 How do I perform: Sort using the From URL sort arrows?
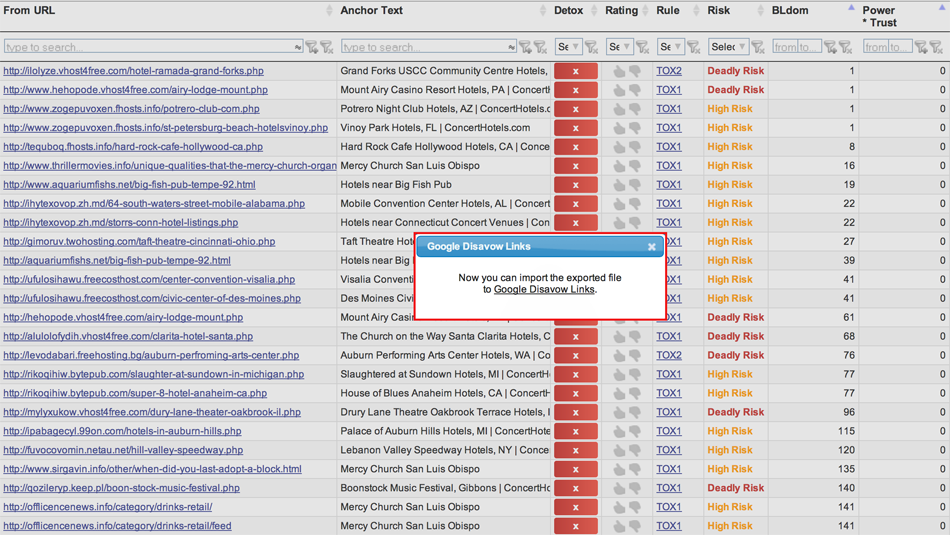[x=329, y=10]
